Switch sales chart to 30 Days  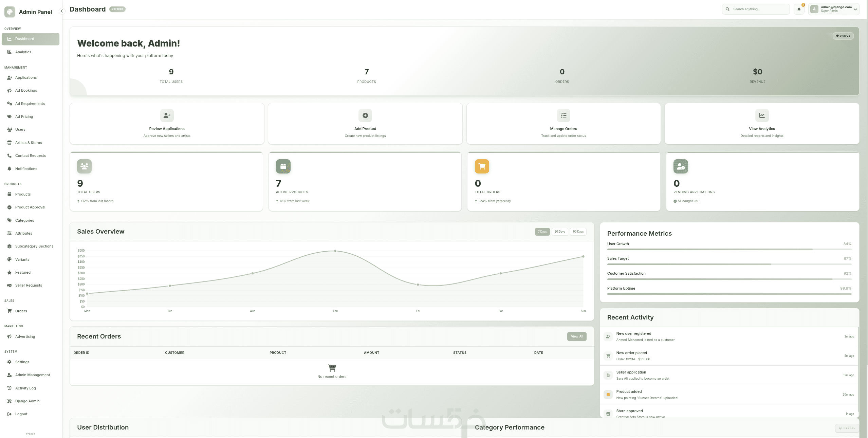pos(560,232)
